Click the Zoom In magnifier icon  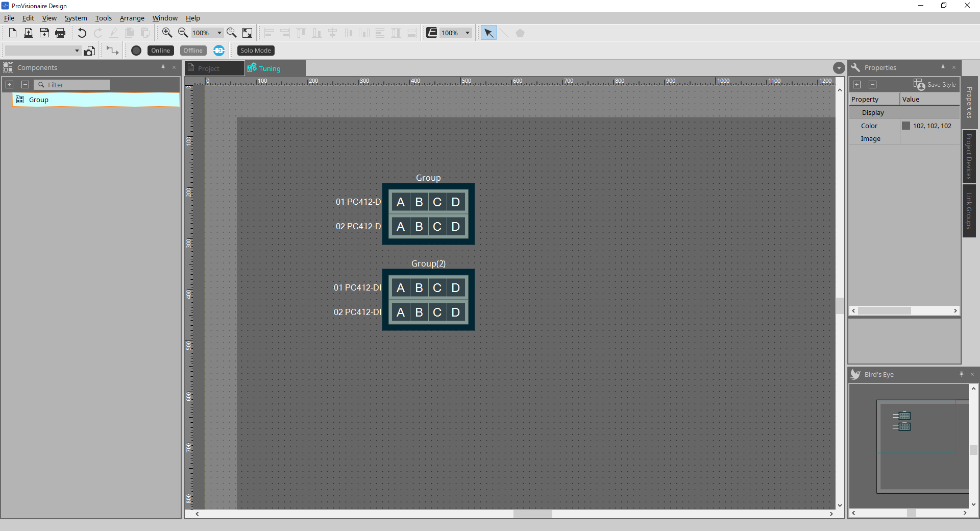tap(167, 33)
